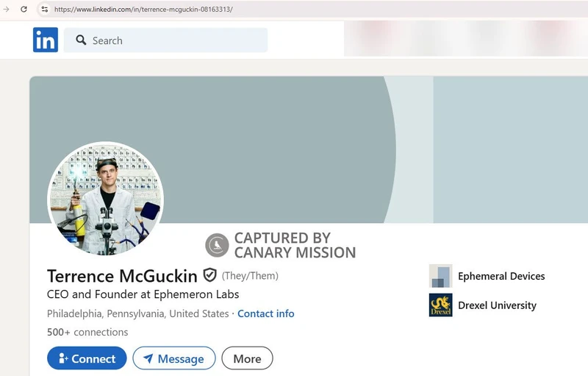This screenshot has height=376, width=588.
Task: Click the Message button
Action: coord(174,358)
